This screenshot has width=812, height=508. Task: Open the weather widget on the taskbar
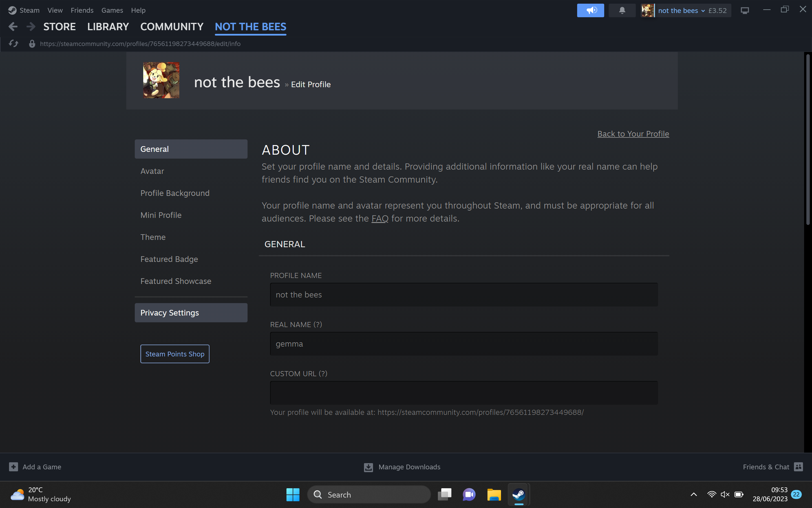pos(41,494)
